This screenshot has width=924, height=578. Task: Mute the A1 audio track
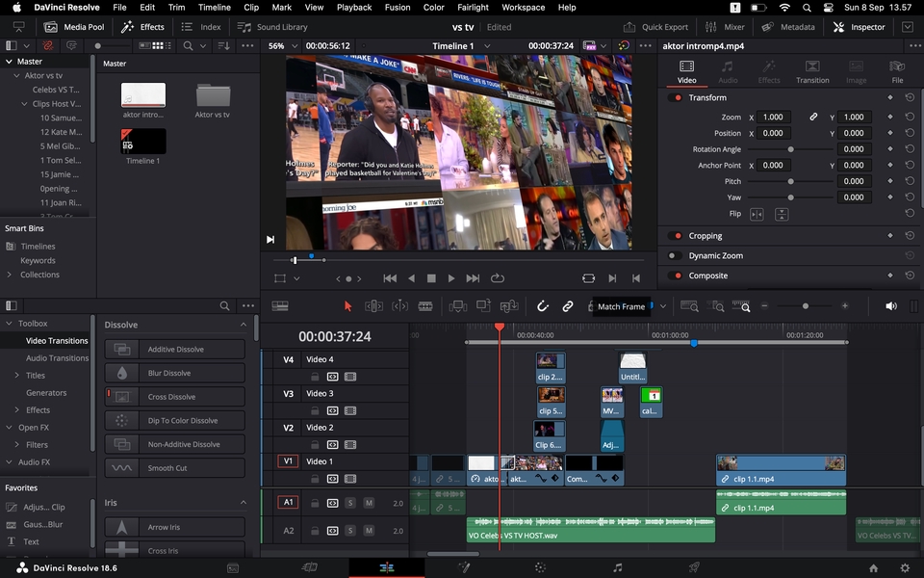(x=370, y=503)
